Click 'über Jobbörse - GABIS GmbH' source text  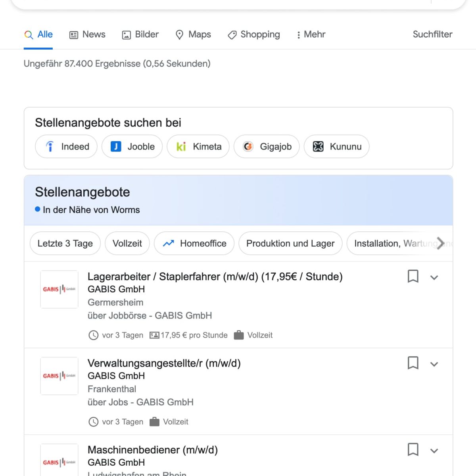(x=150, y=316)
